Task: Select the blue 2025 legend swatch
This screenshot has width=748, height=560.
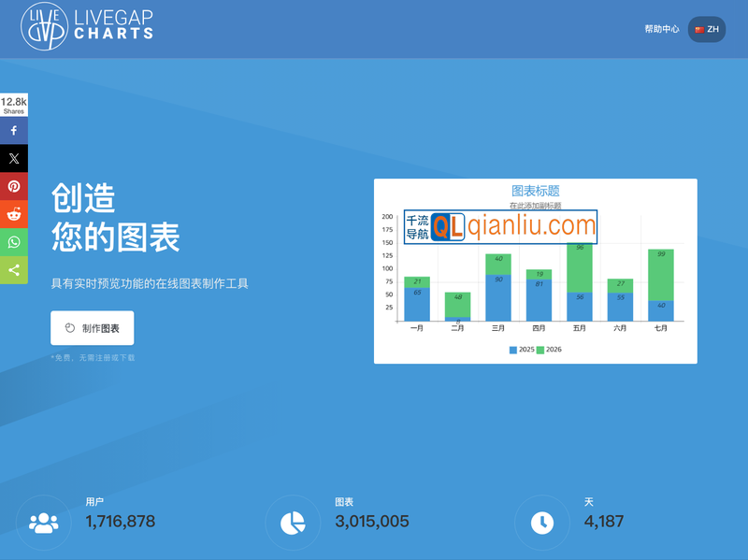Action: [x=511, y=349]
